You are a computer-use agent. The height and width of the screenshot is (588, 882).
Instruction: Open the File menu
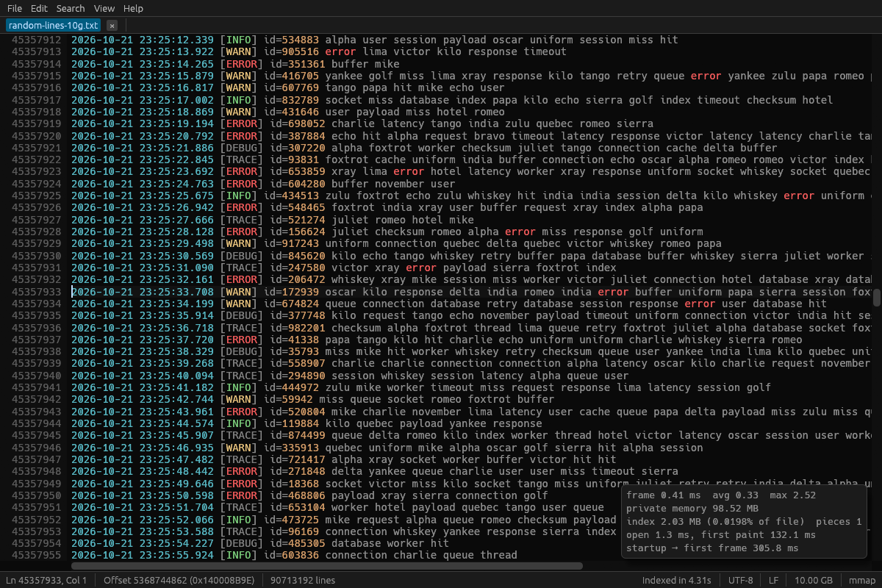(x=15, y=8)
